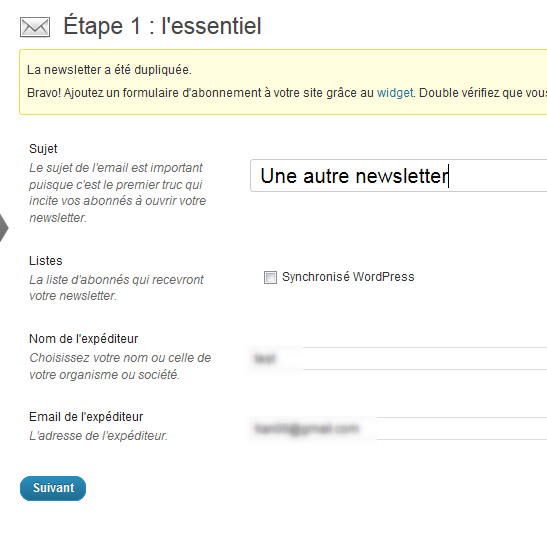This screenshot has height=544, width=547.
Task: Click the Étape 1 : l'essentiel heading
Action: [162, 26]
